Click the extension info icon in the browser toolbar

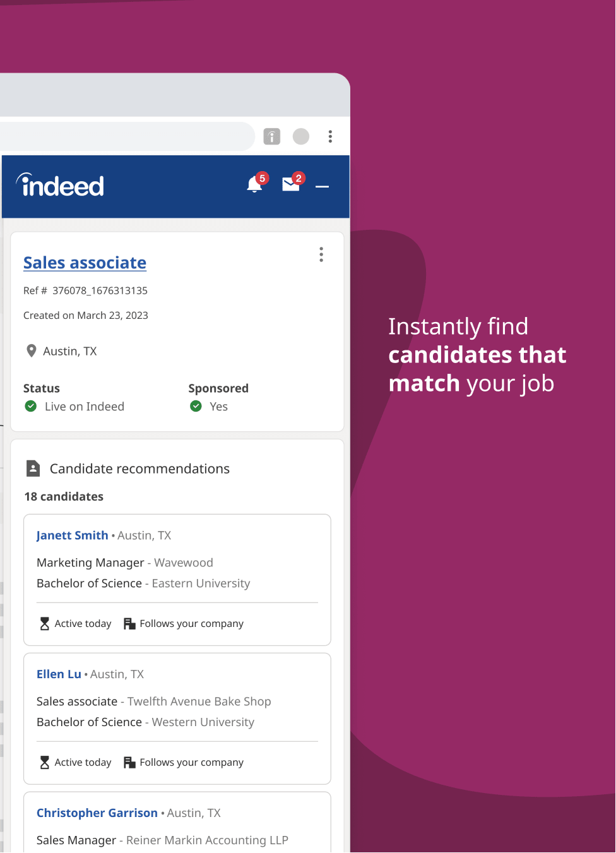click(x=271, y=136)
